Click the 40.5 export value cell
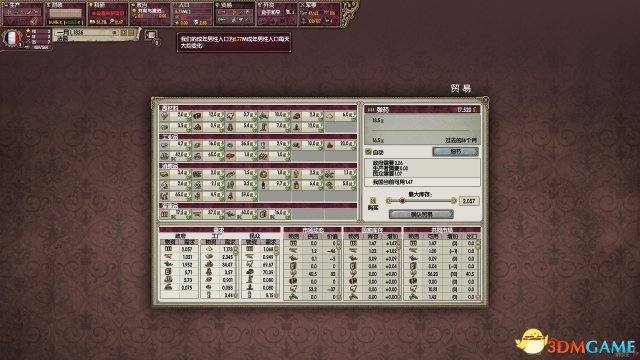This screenshot has height=360, width=640. click(x=470, y=274)
